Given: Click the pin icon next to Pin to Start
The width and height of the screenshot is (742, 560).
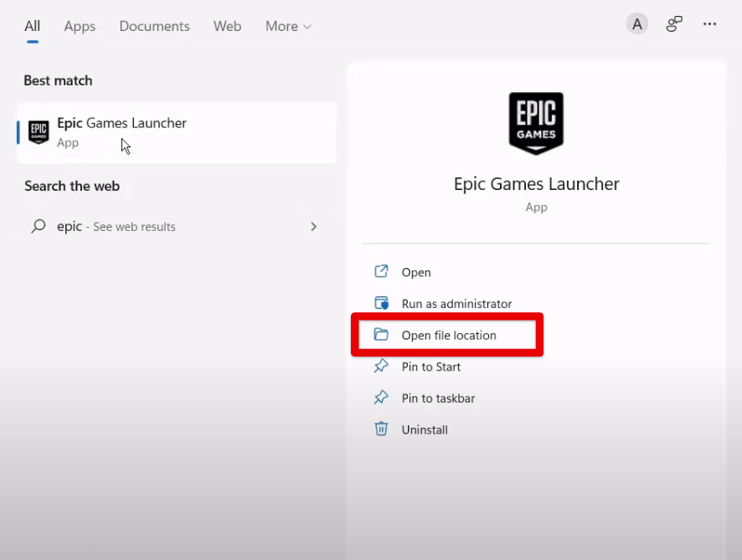Looking at the screenshot, I should [x=381, y=366].
